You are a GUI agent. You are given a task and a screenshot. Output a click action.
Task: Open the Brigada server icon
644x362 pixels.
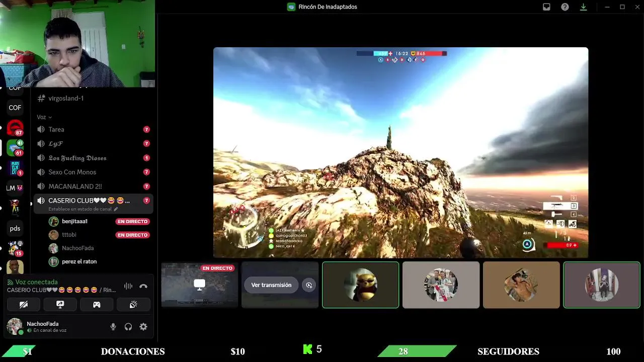click(15, 168)
